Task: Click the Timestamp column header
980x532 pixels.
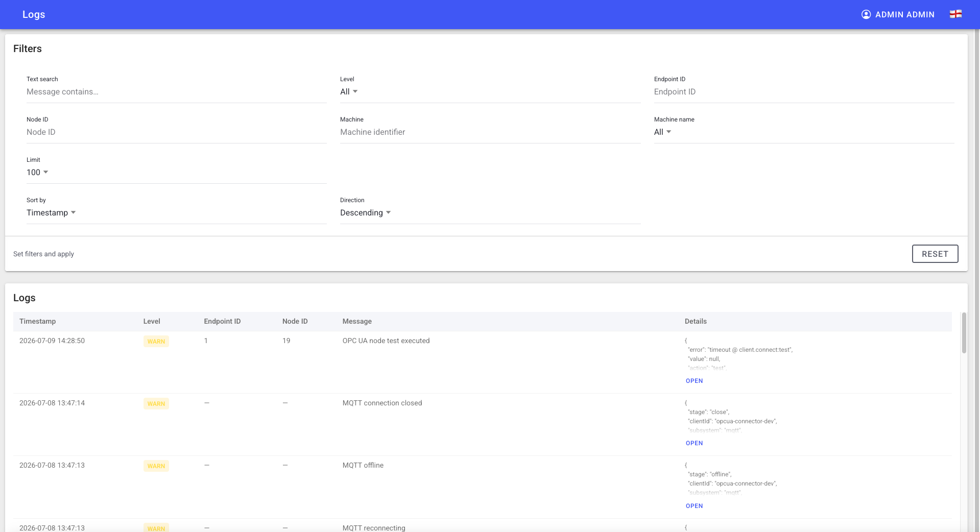Action: 38,321
